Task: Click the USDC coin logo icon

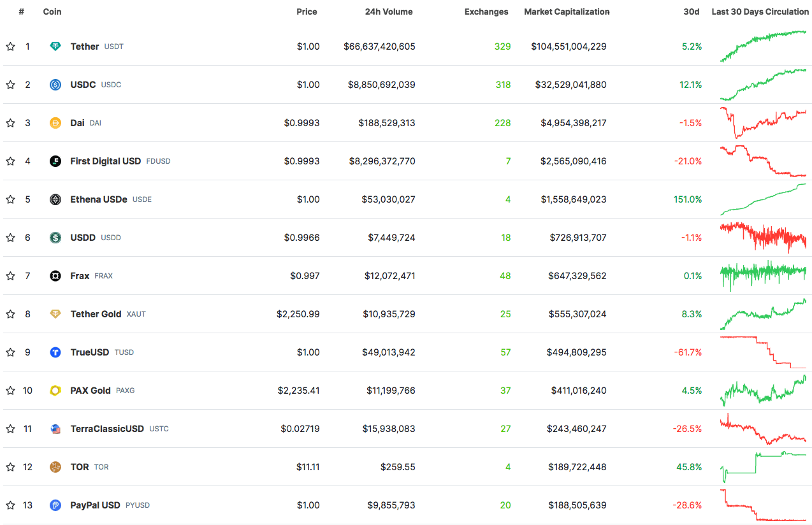Action: [55, 85]
